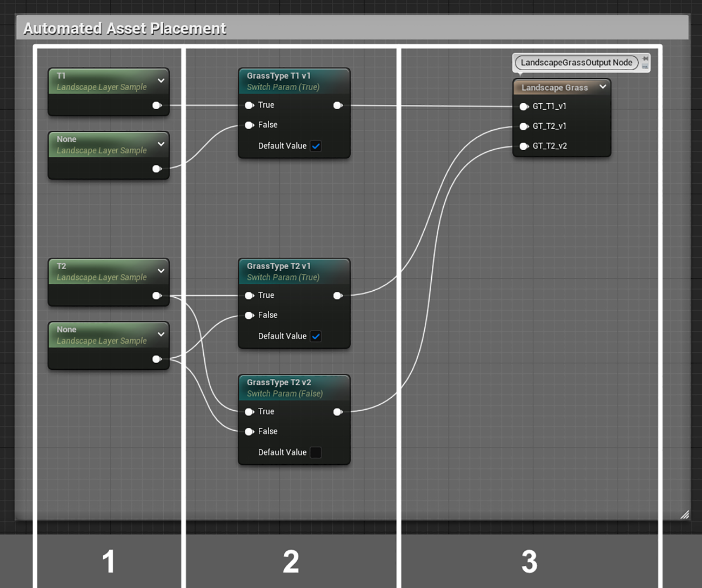Uncheck Default Value on GrassType T2 v1
702x588 pixels.
[316, 336]
